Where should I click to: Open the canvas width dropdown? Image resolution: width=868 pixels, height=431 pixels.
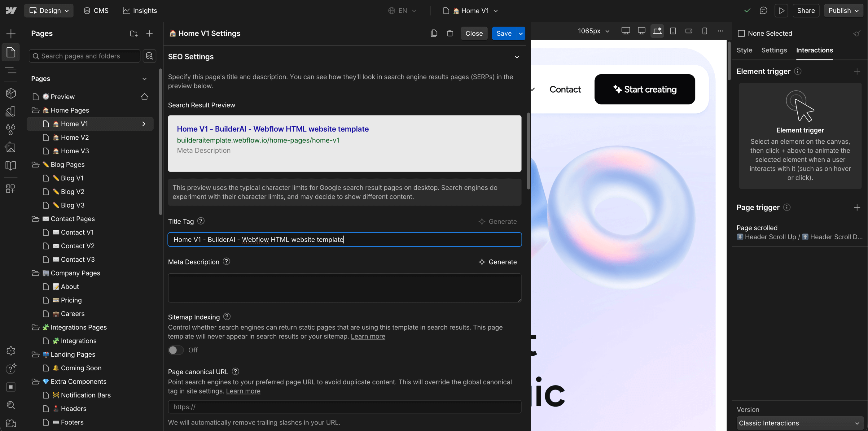point(594,31)
